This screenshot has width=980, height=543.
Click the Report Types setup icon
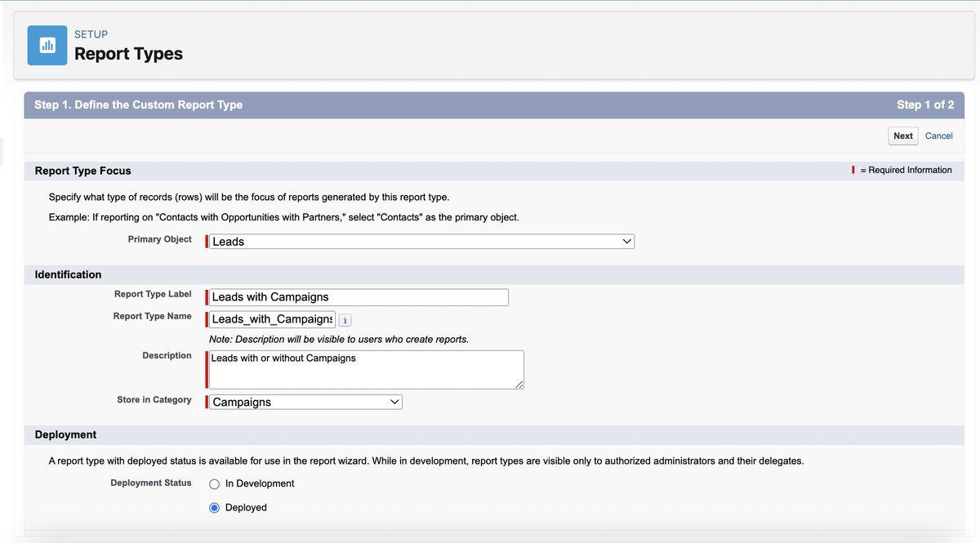[45, 45]
